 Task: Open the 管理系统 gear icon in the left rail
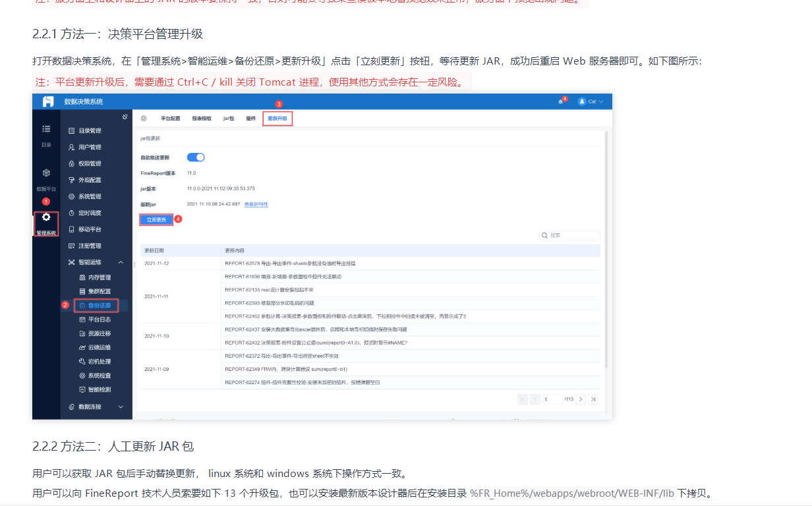coord(46,217)
